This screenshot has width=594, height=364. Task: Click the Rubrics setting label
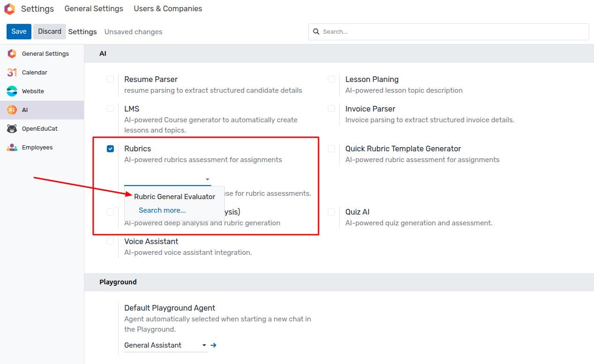[138, 149]
